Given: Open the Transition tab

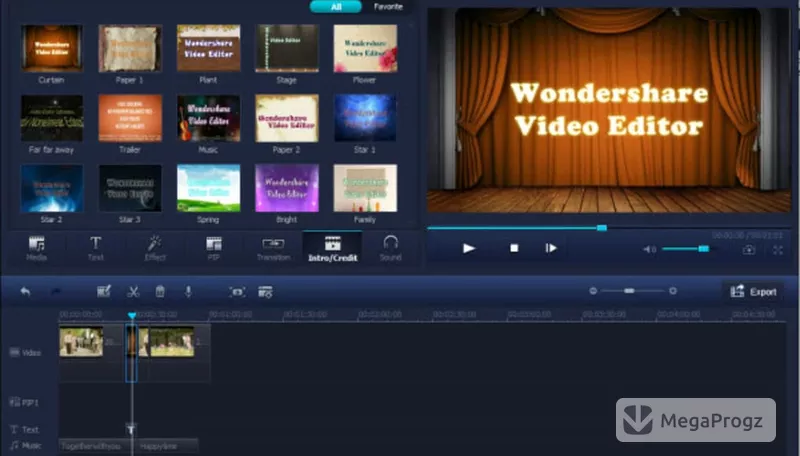Looking at the screenshot, I should coord(273,248).
